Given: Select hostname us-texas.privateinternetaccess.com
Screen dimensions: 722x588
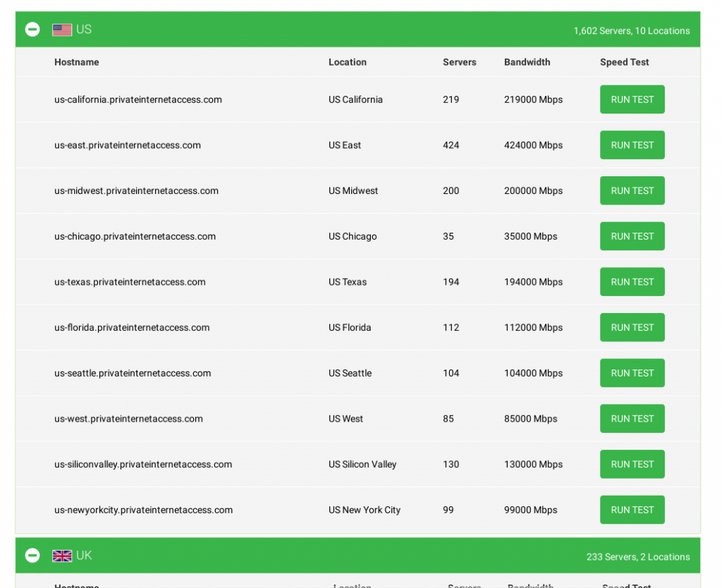Looking at the screenshot, I should point(130,282).
